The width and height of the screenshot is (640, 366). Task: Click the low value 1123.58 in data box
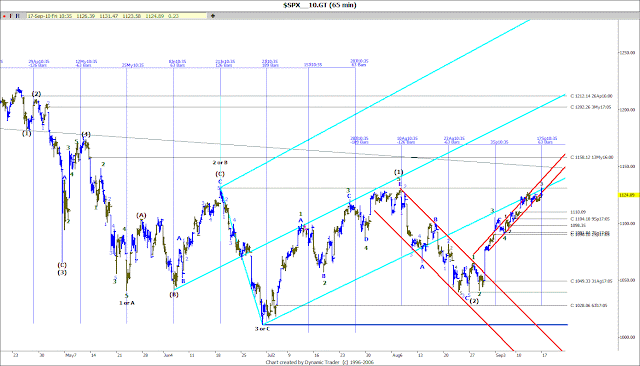pyautogui.click(x=132, y=16)
